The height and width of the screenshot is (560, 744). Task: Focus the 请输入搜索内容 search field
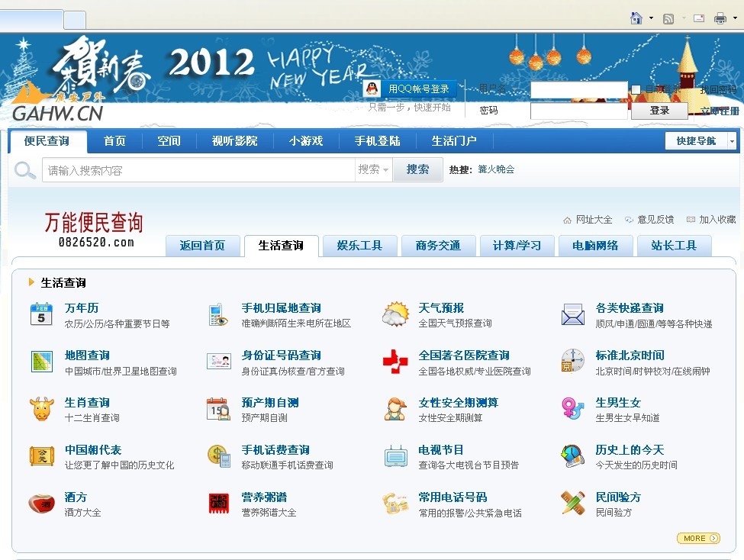pos(199,170)
